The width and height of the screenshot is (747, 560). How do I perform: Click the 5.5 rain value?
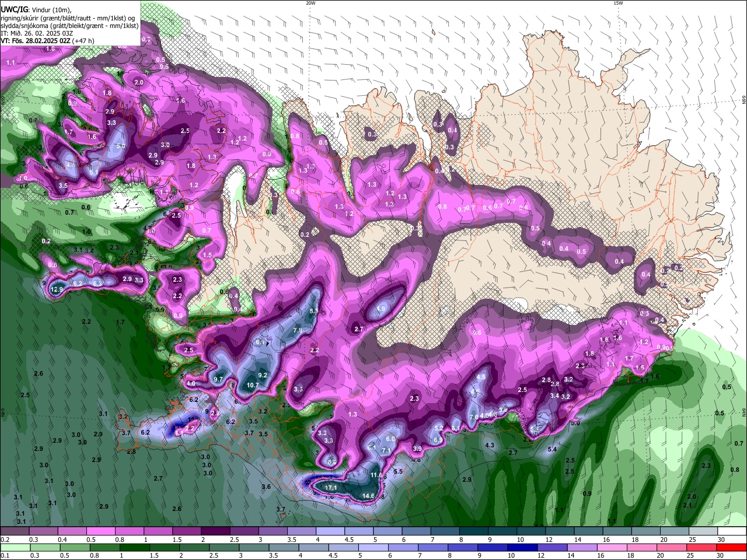[398, 471]
